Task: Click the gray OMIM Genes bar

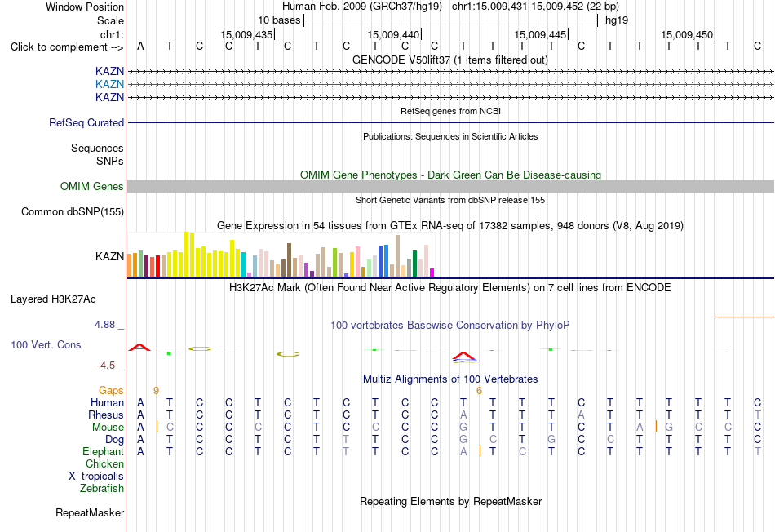Action: pos(450,186)
